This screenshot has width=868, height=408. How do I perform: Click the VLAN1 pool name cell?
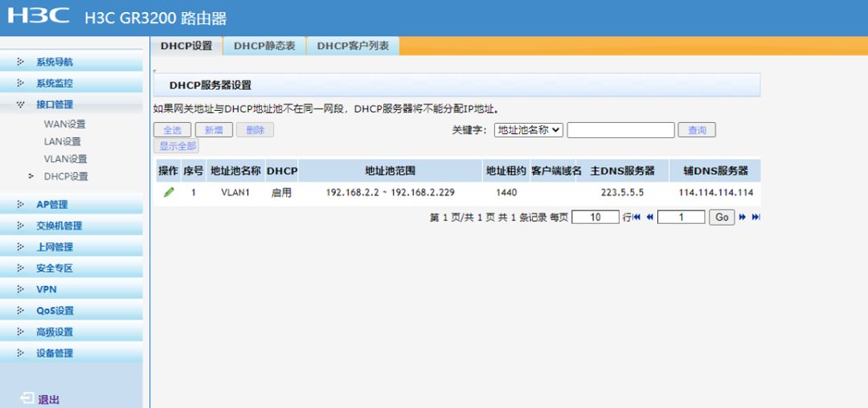pyautogui.click(x=235, y=193)
